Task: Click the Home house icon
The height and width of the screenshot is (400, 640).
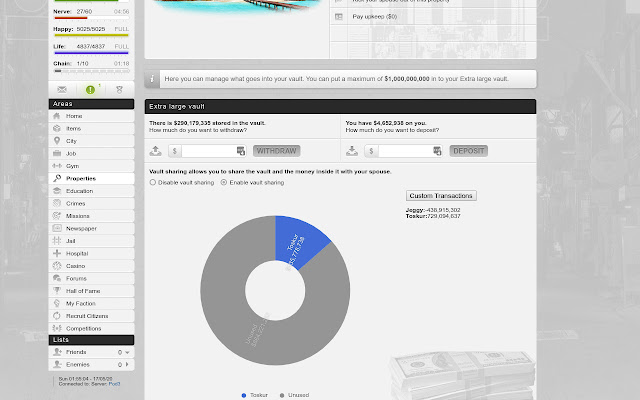Action: click(57, 116)
